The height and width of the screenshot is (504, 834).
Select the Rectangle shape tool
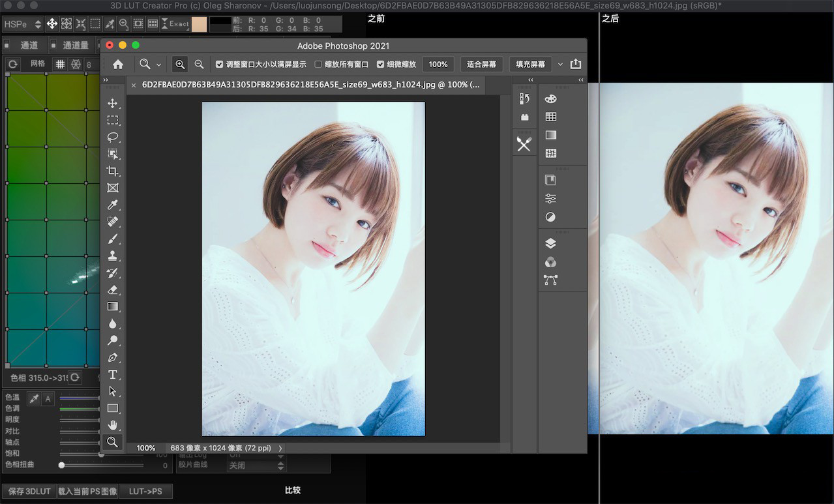(113, 408)
